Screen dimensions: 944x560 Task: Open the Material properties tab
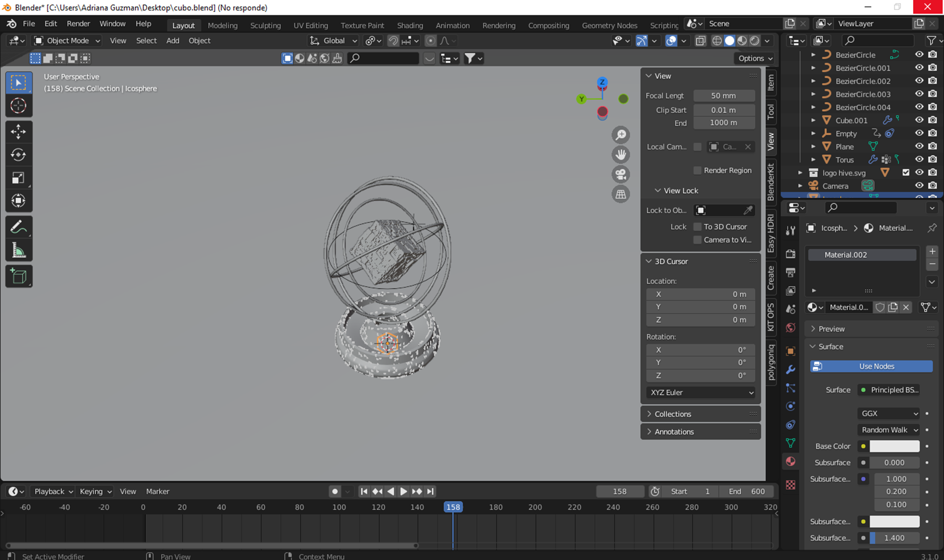point(791,461)
